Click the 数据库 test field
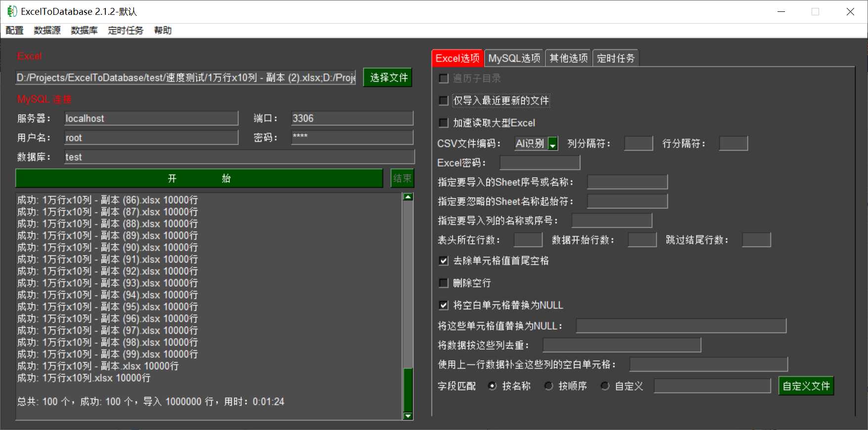The width and height of the screenshot is (868, 430). click(x=239, y=157)
